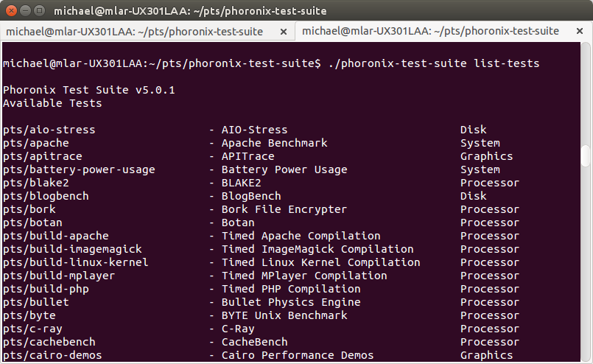Click the Phoronix Test Suite v5.0.1 line
The height and width of the screenshot is (364, 593).
(89, 90)
